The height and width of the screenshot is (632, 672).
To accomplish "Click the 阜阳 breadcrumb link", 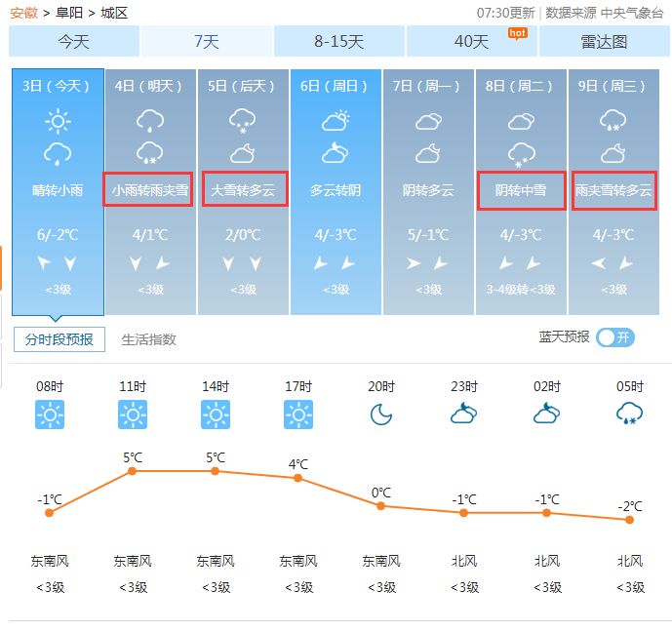I will point(69,13).
